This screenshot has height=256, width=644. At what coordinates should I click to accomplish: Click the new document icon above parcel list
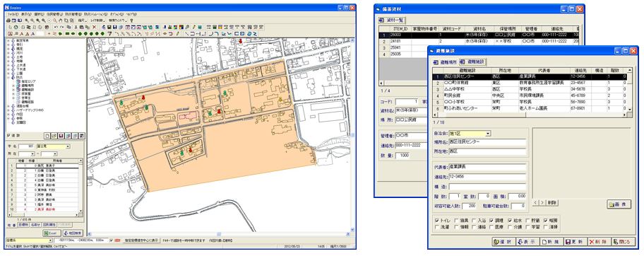point(47,136)
